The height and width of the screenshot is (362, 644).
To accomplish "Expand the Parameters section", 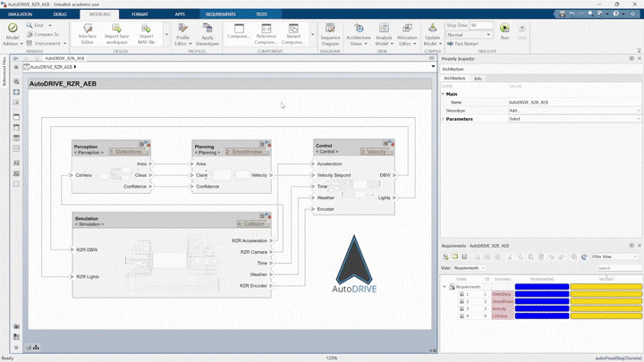I will (443, 119).
